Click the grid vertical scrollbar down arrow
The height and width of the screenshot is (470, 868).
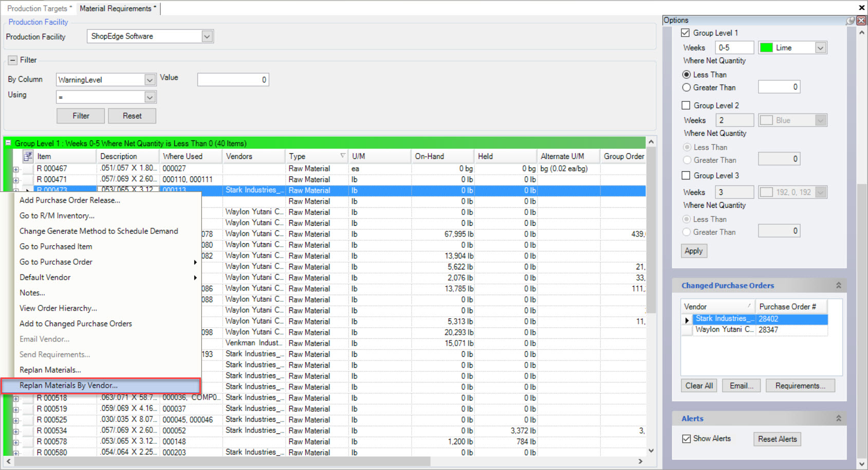pos(651,450)
